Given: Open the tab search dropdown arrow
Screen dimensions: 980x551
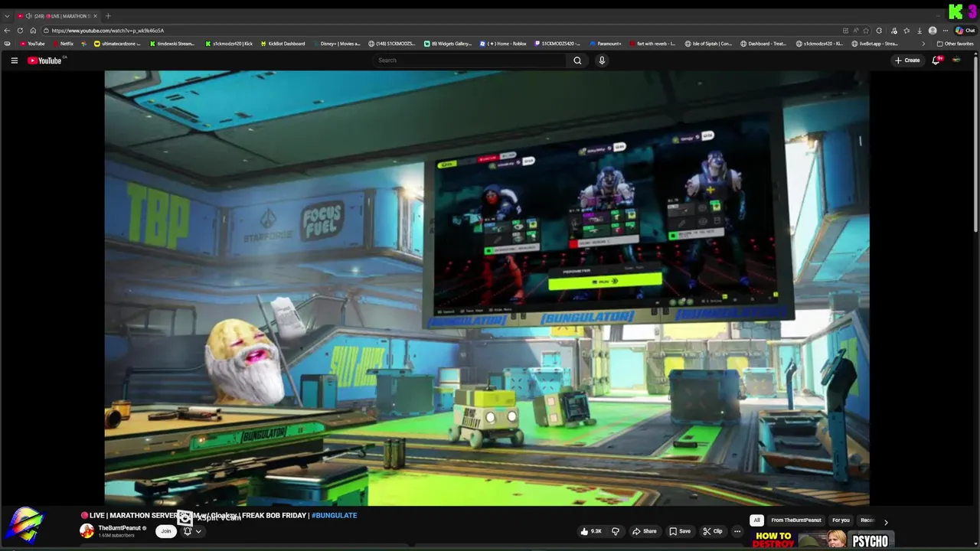Looking at the screenshot, I should coord(8,16).
